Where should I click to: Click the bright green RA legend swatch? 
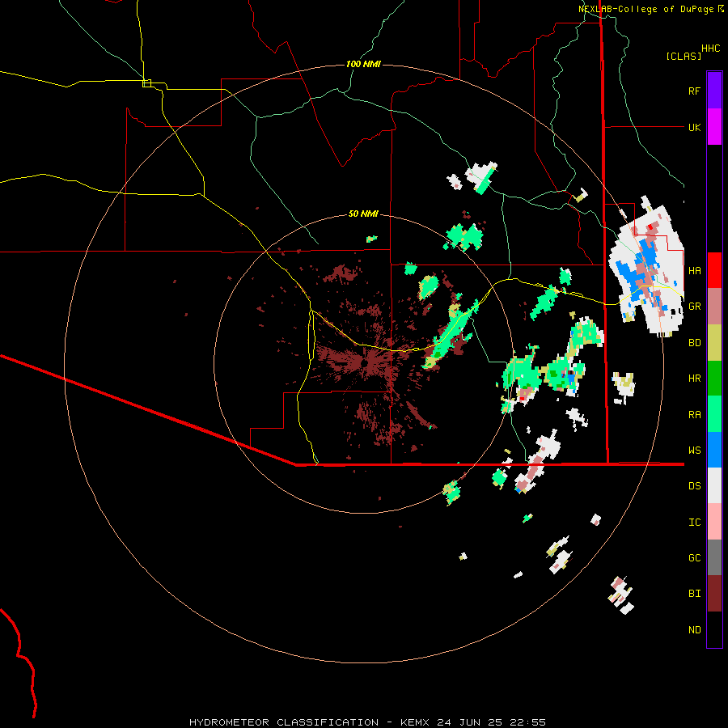click(714, 414)
